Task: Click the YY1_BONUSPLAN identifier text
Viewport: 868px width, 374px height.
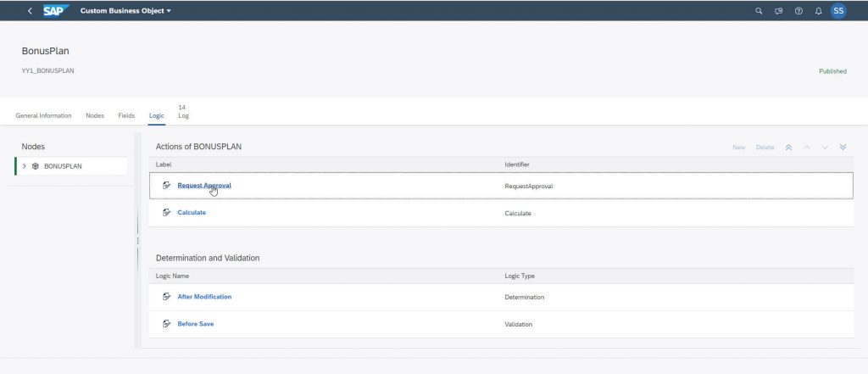Action: click(x=47, y=71)
